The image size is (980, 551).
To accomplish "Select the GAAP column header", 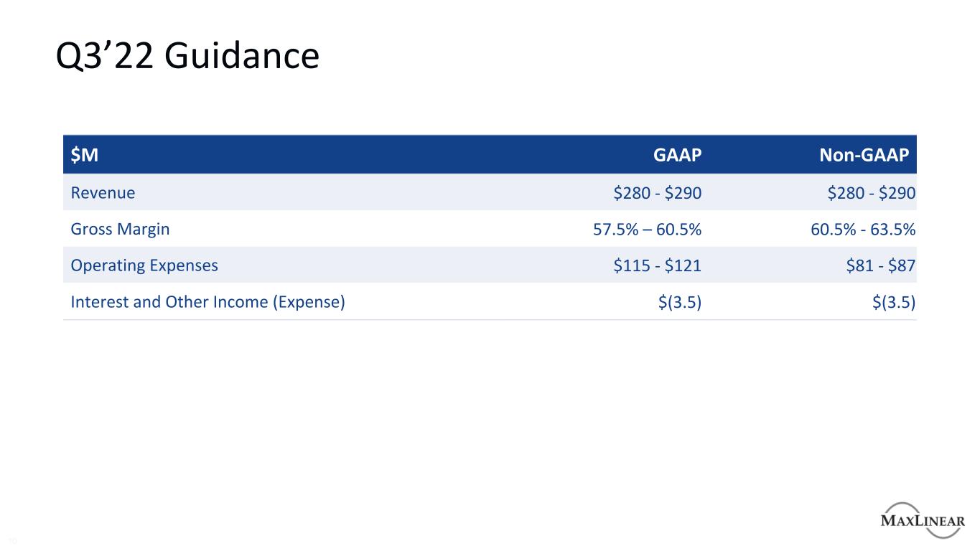I will 677,155.
